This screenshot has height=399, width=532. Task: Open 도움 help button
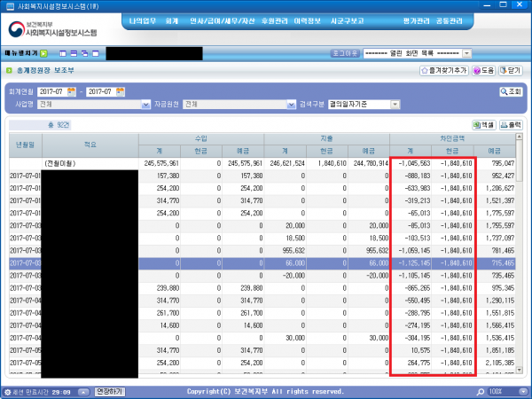click(x=483, y=70)
